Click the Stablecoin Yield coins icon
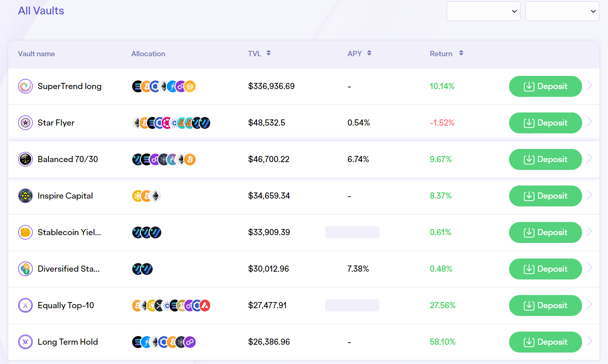The image size is (608, 364). point(25,232)
